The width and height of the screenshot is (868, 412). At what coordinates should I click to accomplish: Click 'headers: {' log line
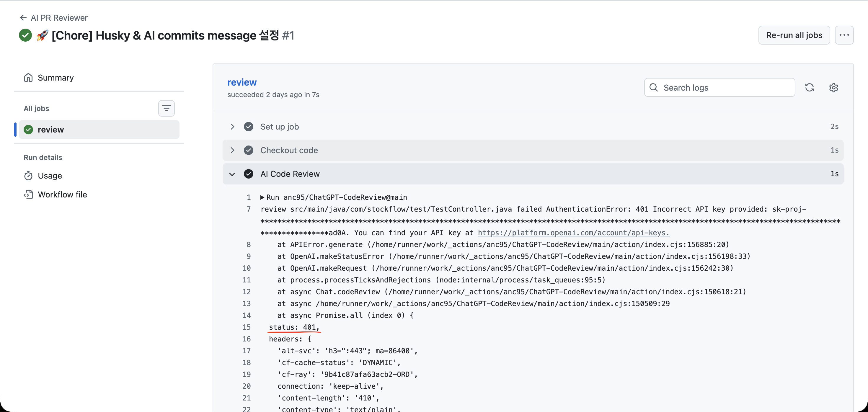point(290,339)
